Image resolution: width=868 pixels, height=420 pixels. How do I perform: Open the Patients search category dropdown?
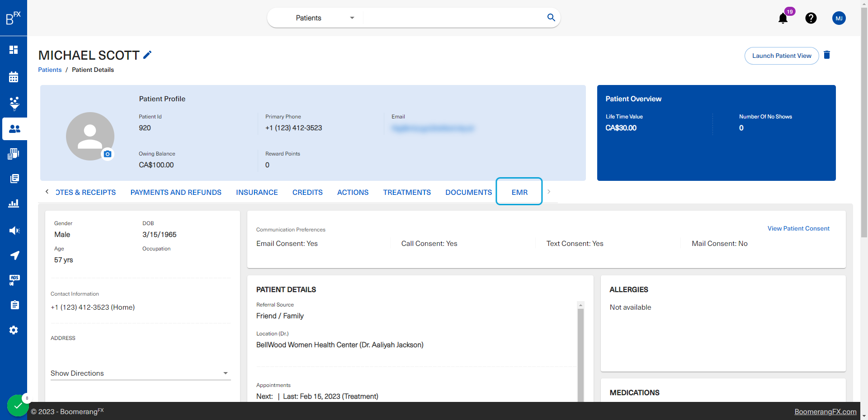(325, 18)
